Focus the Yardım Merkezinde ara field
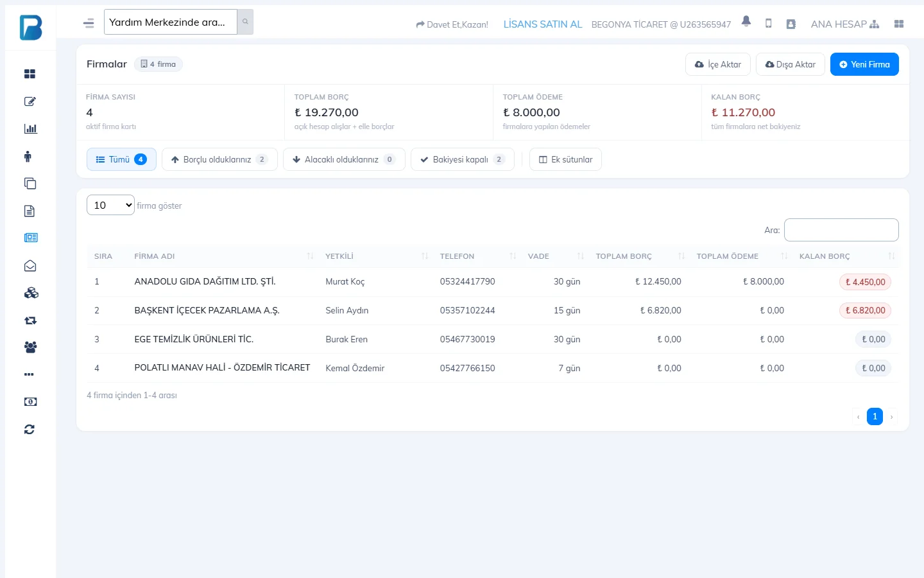 coord(171,22)
